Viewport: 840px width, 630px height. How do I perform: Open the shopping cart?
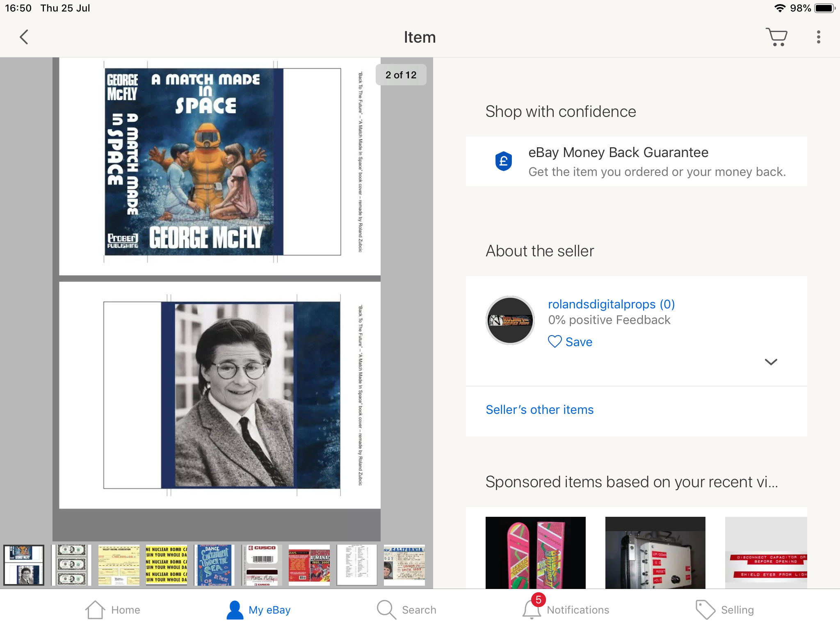776,37
